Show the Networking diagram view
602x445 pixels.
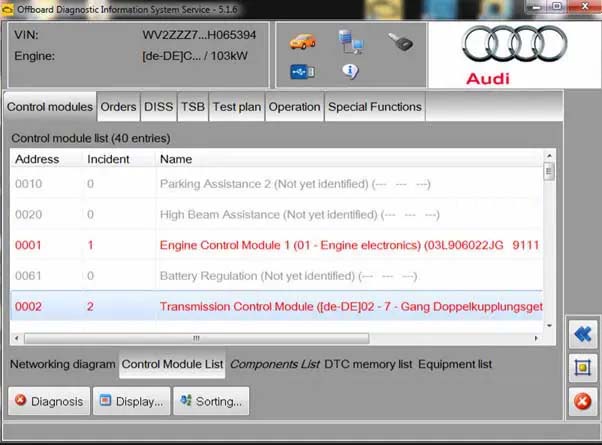(x=63, y=364)
